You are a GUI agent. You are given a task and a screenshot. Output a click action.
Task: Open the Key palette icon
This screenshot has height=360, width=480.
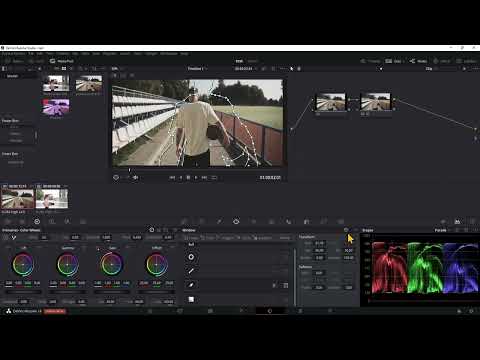tap(306, 221)
